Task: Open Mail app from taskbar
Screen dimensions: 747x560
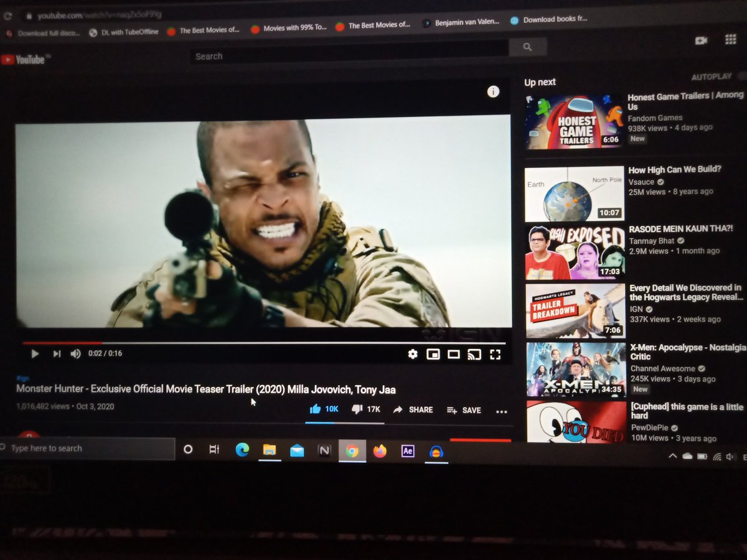Action: point(297,450)
